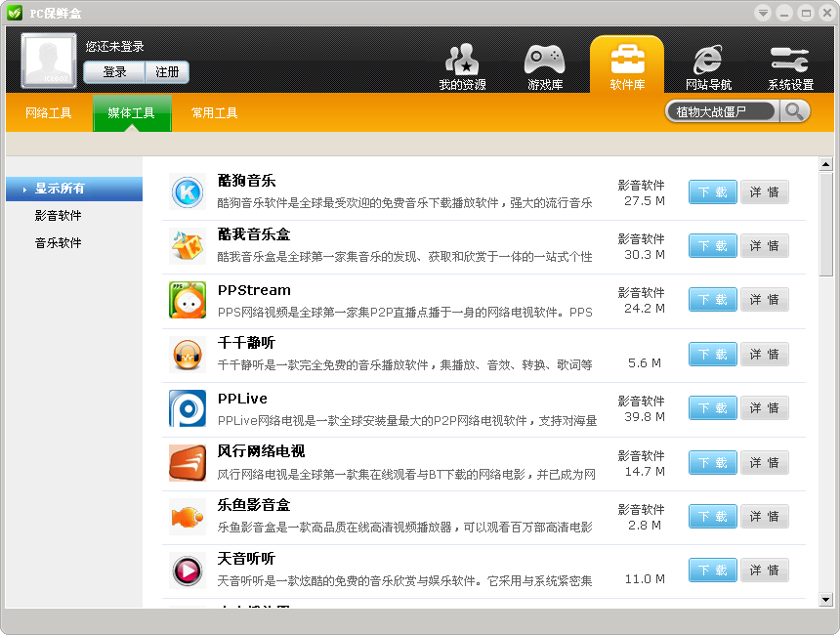Viewport: 840px width, 635px height.
Task: Open the titlebar dropdown arrow
Action: pos(761,13)
